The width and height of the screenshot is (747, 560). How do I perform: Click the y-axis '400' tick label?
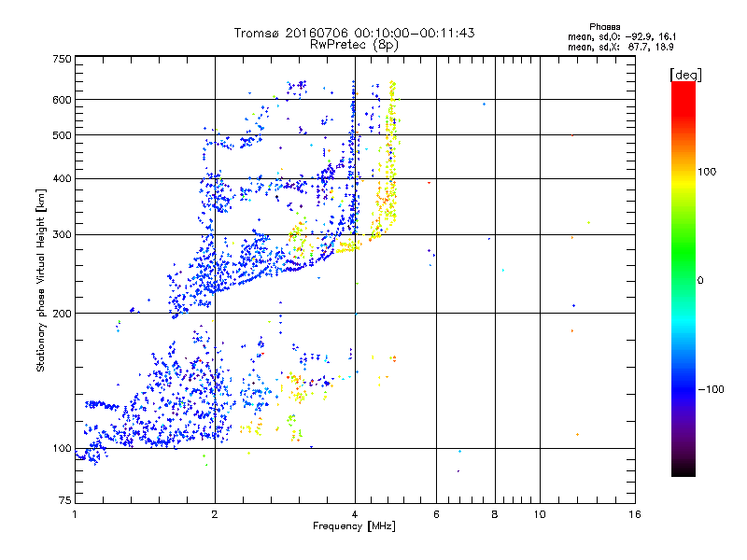coord(62,178)
